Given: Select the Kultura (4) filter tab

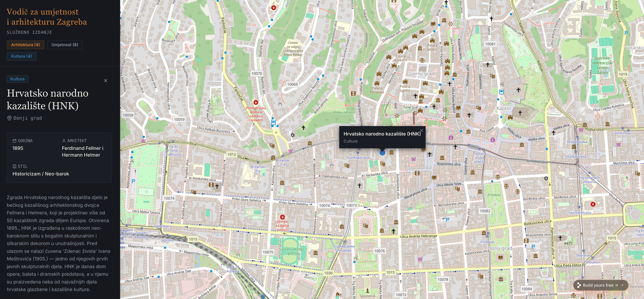Looking at the screenshot, I should click(21, 56).
